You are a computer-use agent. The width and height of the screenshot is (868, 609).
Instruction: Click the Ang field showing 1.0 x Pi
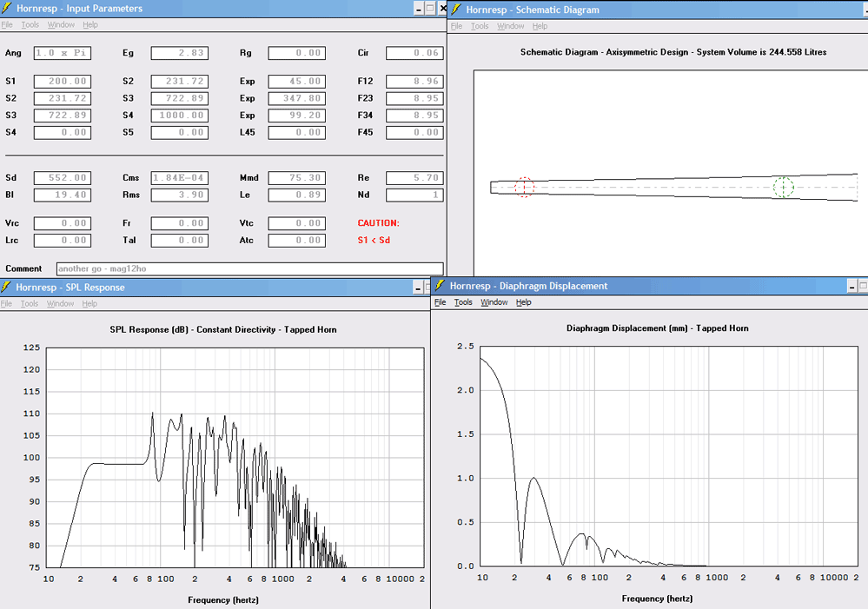(63, 53)
